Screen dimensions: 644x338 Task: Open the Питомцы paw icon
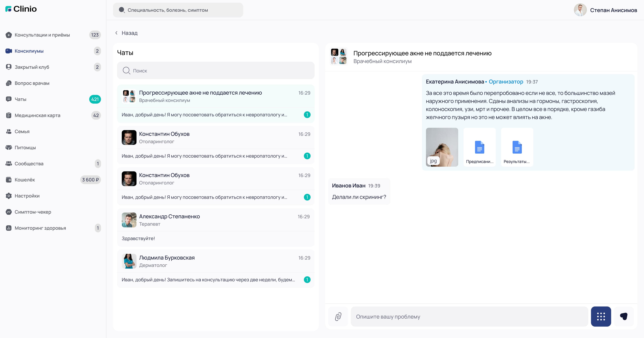click(9, 147)
